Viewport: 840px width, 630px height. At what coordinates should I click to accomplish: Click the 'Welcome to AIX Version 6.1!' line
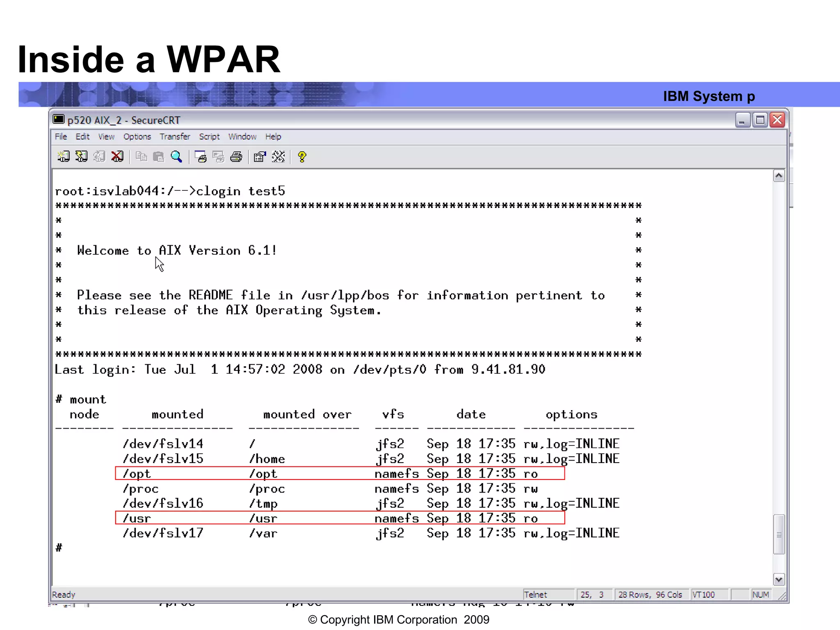coord(177,251)
